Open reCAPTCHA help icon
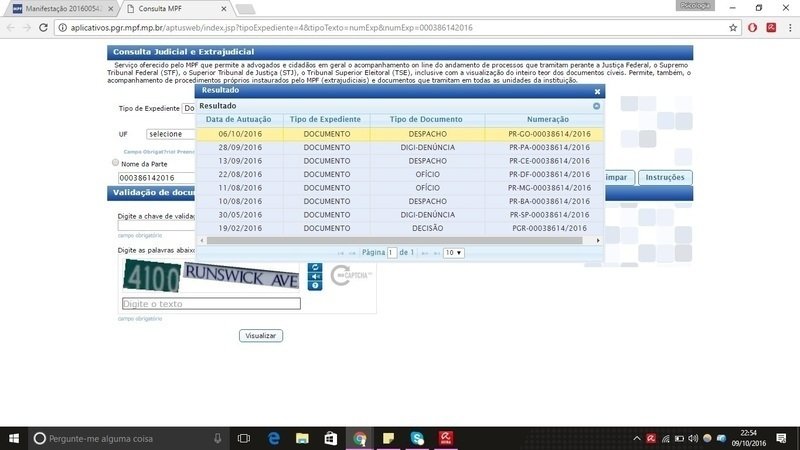This screenshot has height=450, width=800. (315, 286)
